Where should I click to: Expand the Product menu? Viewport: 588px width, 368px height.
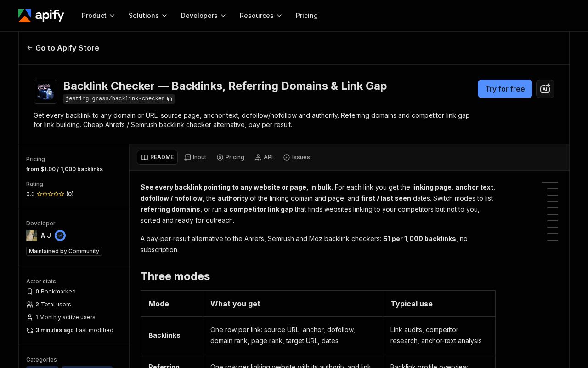coord(98,16)
